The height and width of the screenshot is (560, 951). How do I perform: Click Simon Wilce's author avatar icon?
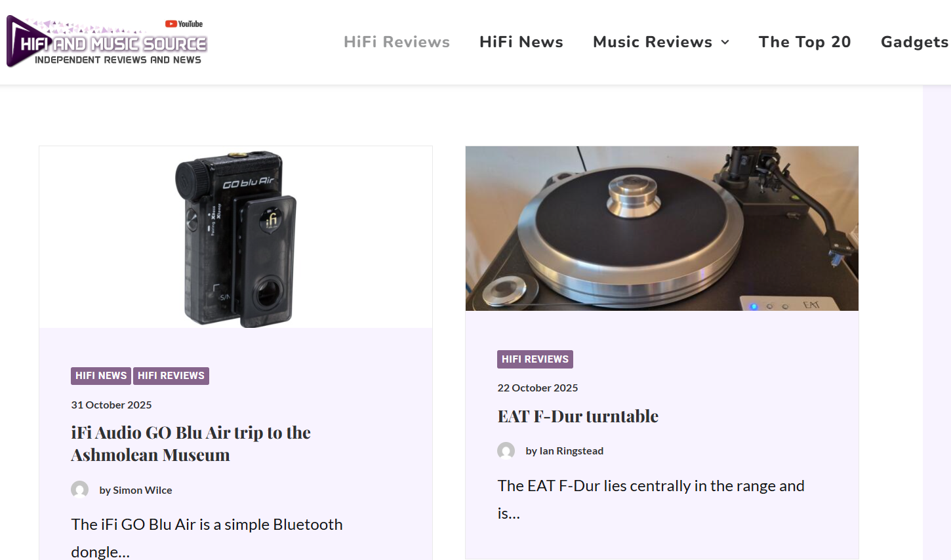click(x=80, y=490)
